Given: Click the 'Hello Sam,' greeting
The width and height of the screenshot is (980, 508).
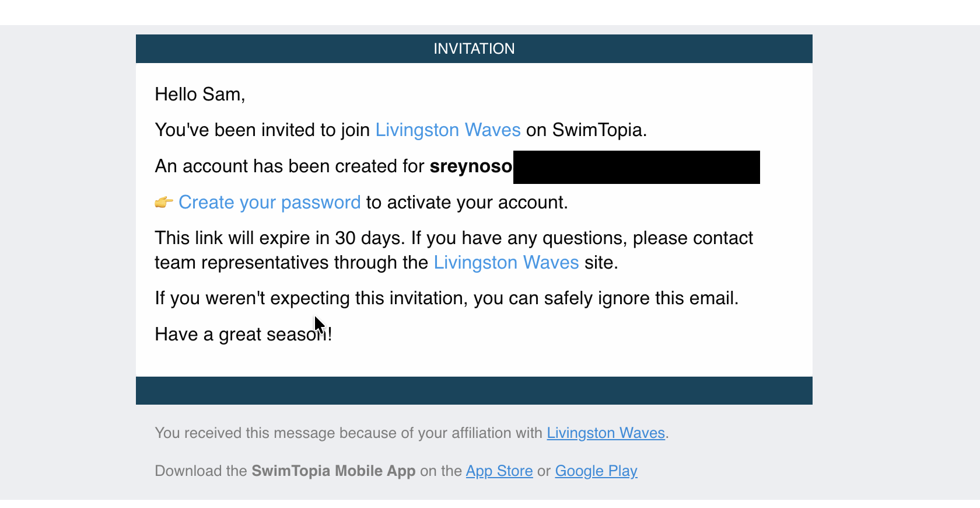Looking at the screenshot, I should [x=200, y=94].
